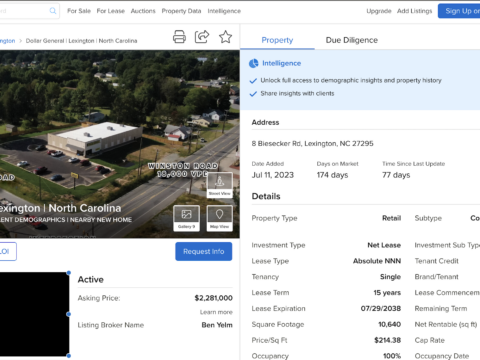Follow the Learn more link
The image size is (480, 360).
(x=216, y=312)
